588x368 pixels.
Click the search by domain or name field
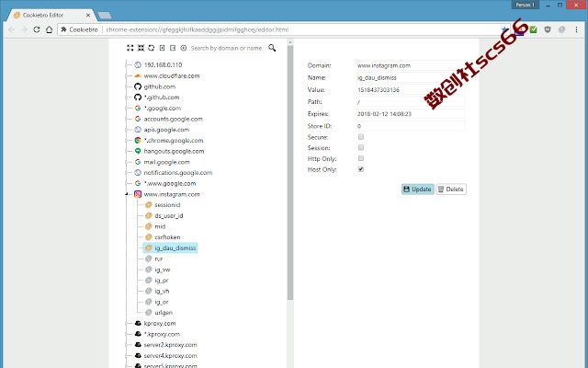click(x=227, y=48)
